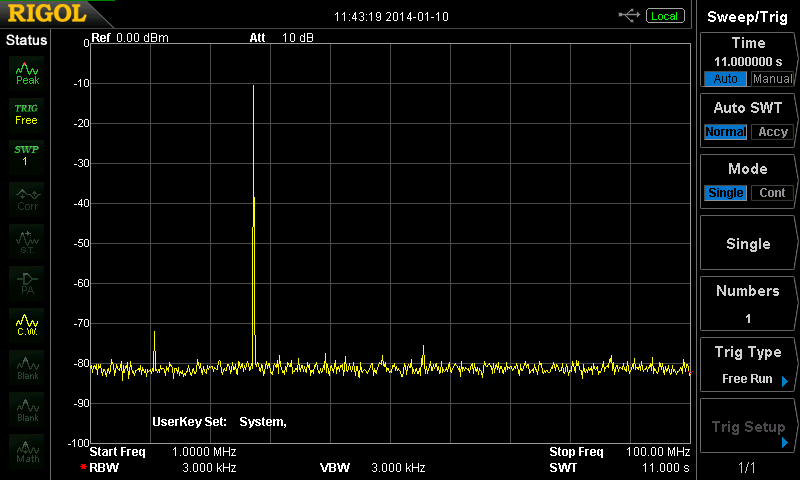Select the Peak detector status icon
The width and height of the screenshot is (800, 480).
[x=27, y=73]
